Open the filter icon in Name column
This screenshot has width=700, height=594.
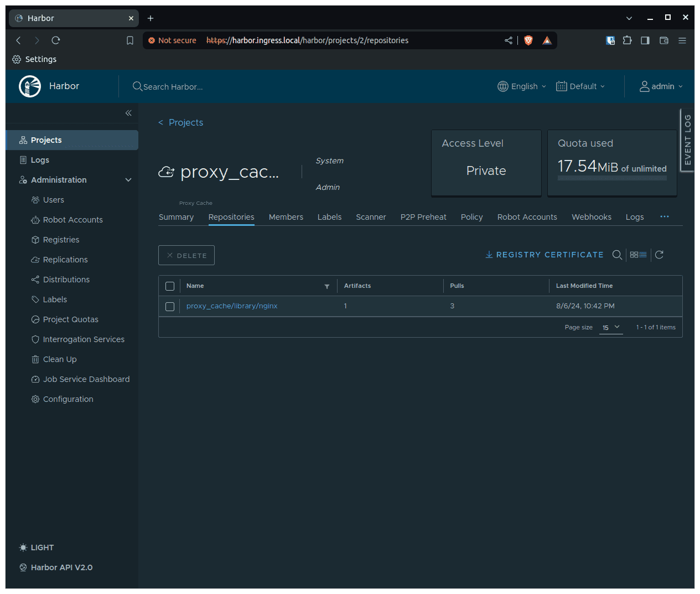[327, 286]
